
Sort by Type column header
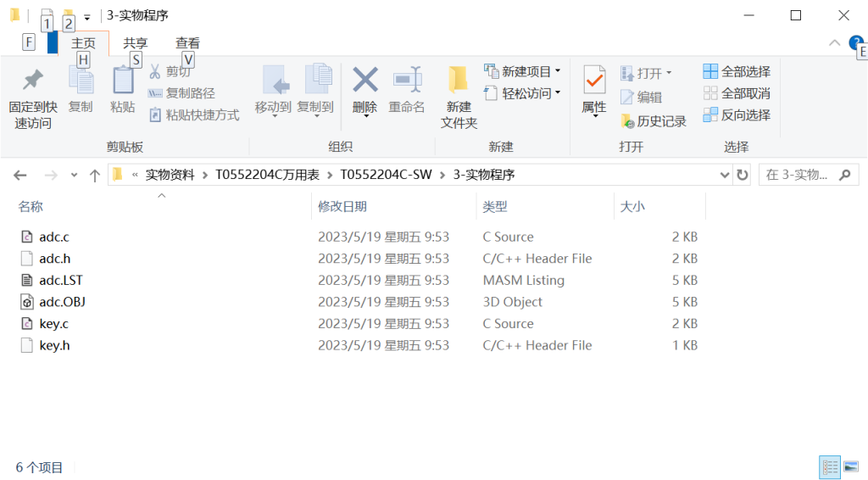494,207
